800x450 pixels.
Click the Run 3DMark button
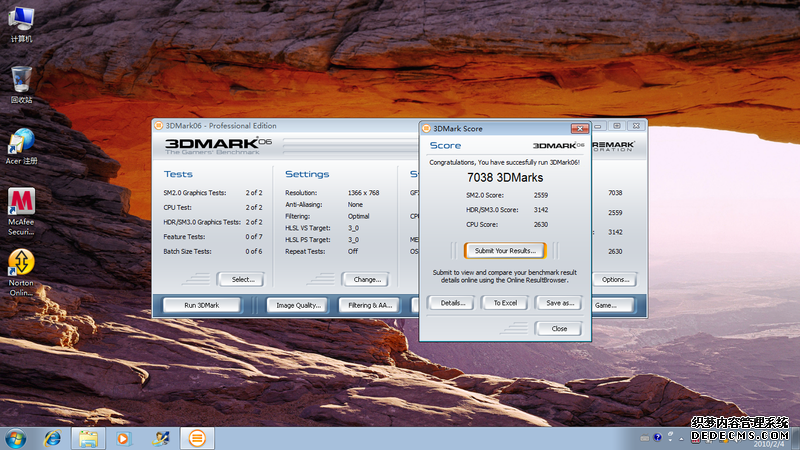pos(202,305)
